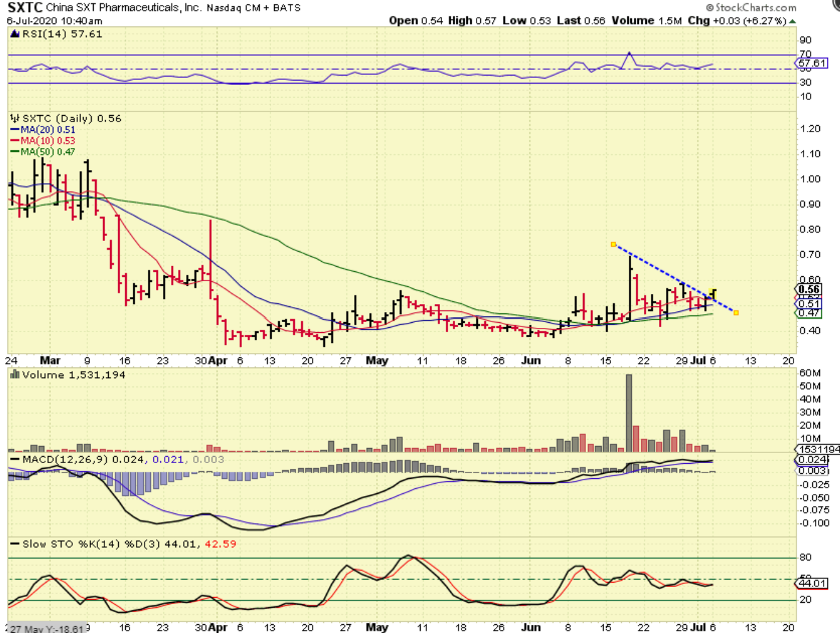Click the 0.47 MA(50) tag on price axis

tap(809, 313)
